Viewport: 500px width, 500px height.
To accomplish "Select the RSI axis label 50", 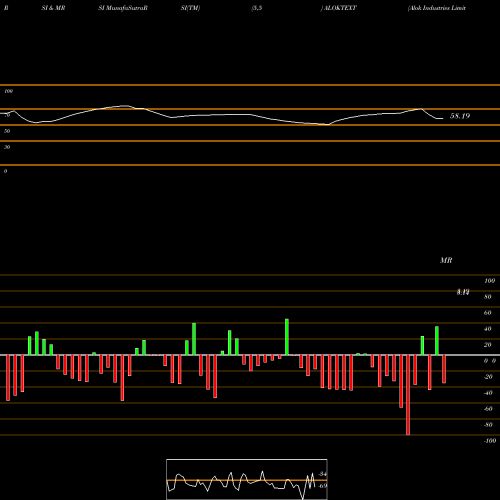I will click(7, 131).
